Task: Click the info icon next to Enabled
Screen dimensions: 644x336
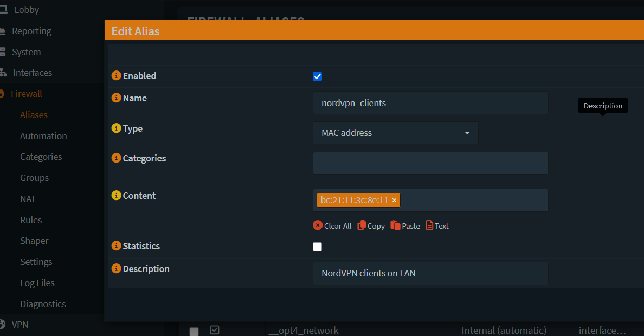Action: (x=116, y=76)
